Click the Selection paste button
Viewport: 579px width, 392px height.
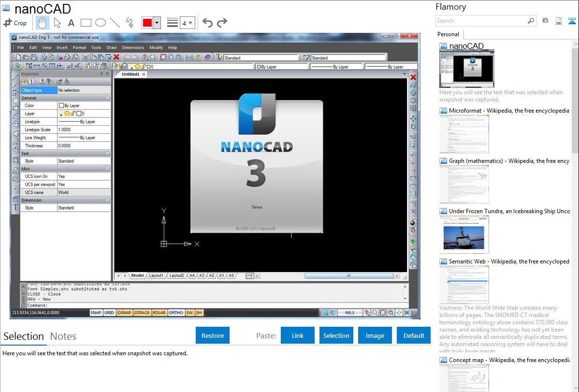(336, 335)
